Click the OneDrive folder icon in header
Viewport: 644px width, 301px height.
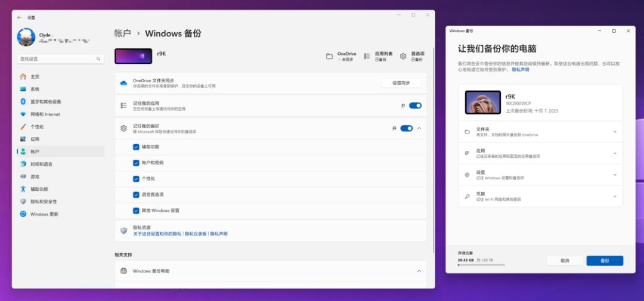click(329, 56)
